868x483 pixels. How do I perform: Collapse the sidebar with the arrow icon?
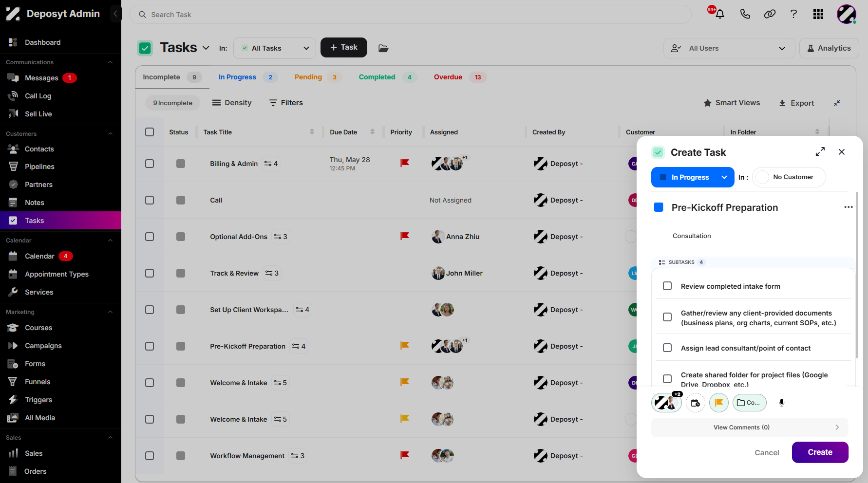[115, 14]
